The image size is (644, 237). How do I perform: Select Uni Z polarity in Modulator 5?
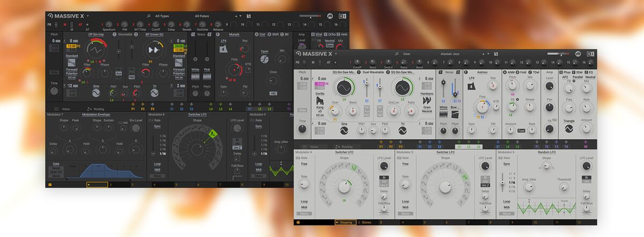click(x=485, y=185)
